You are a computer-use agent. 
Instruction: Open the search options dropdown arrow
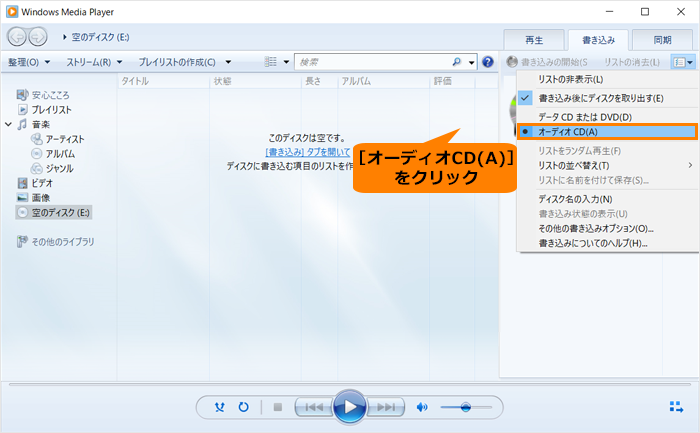pos(471,62)
